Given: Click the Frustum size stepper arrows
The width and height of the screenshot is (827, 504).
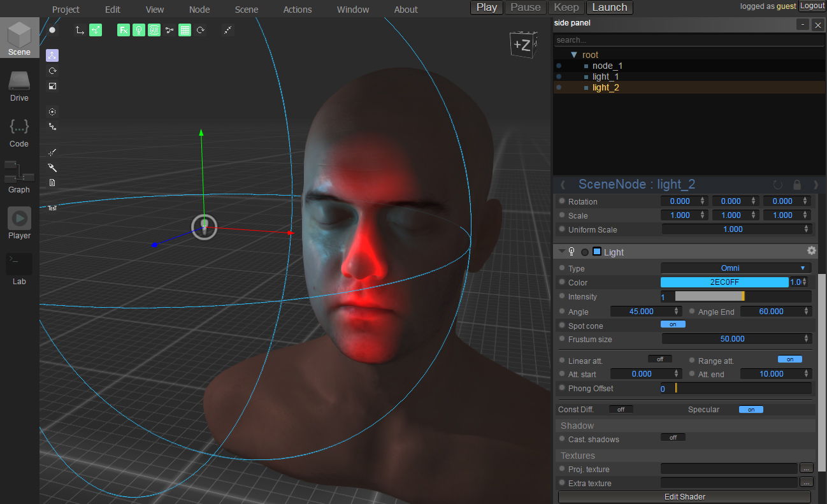Looking at the screenshot, I should click(807, 339).
